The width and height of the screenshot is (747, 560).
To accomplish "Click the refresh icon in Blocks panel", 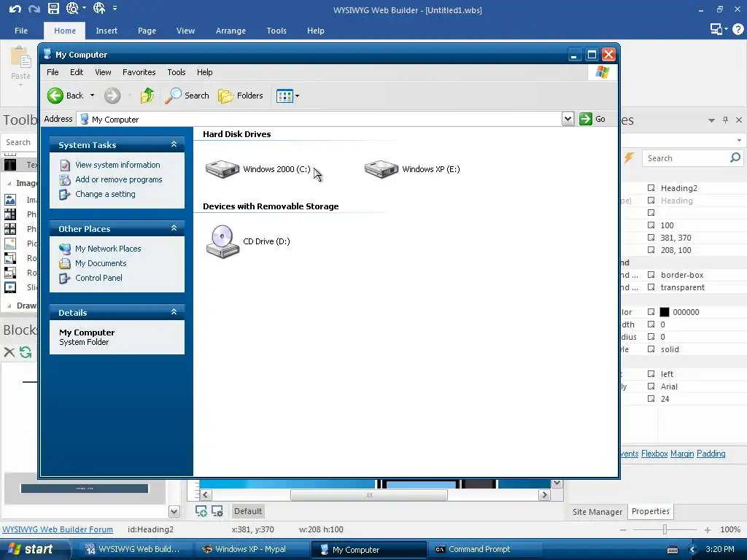I will tap(26, 352).
